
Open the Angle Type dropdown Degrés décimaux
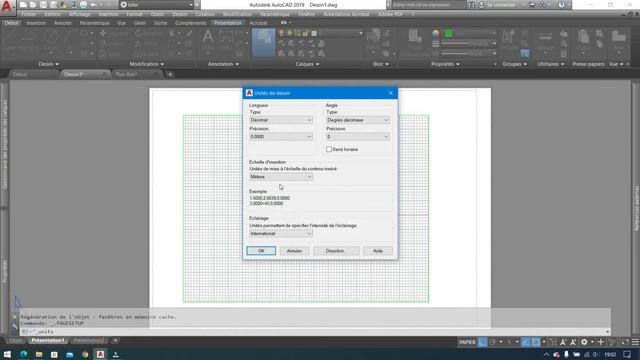(358, 120)
